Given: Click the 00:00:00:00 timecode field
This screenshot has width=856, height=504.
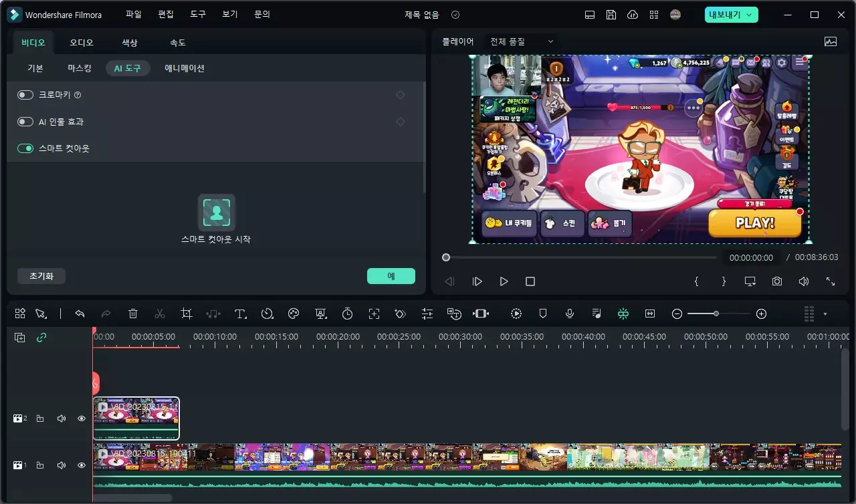Looking at the screenshot, I should (751, 257).
